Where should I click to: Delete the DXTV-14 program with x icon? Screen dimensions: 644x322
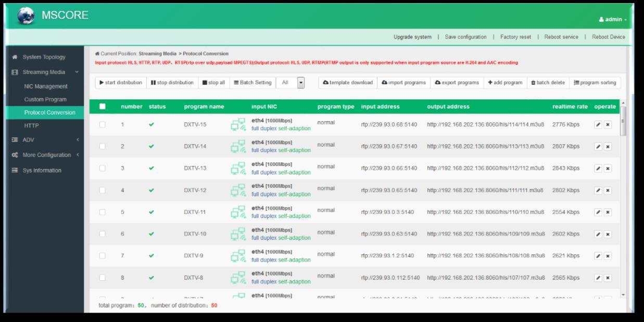coord(608,147)
